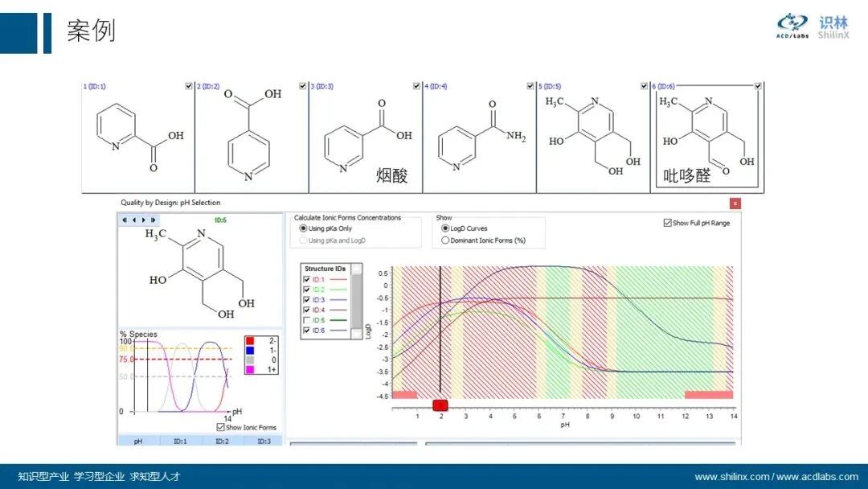This screenshot has width=868, height=489.
Task: Click the ID:3 column header in the table
Action: pos(264,441)
